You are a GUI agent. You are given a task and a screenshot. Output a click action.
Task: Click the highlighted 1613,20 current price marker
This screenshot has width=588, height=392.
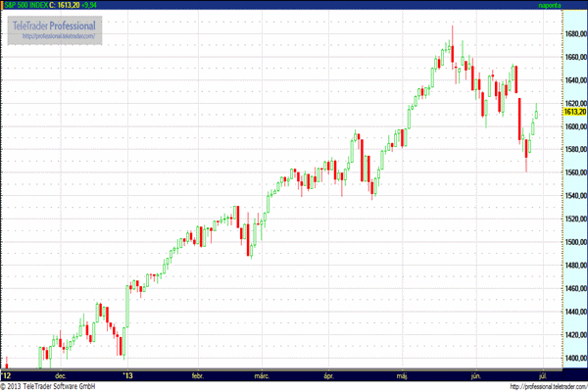(x=574, y=113)
